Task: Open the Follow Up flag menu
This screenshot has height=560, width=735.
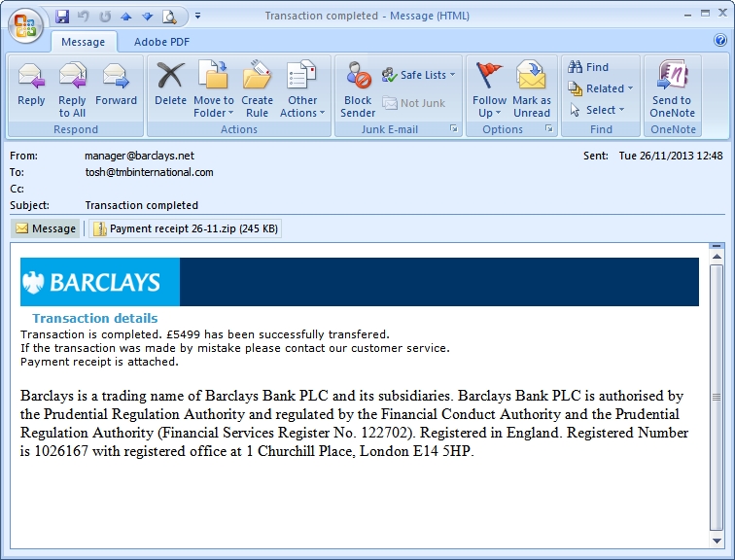Action: point(489,89)
